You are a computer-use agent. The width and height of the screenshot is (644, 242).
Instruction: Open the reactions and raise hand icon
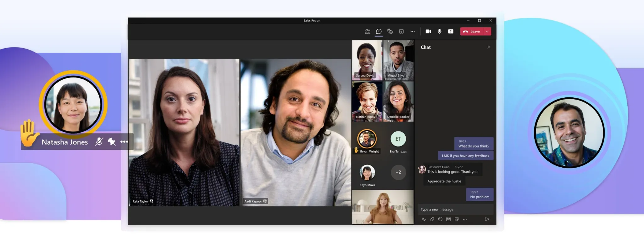[390, 32]
